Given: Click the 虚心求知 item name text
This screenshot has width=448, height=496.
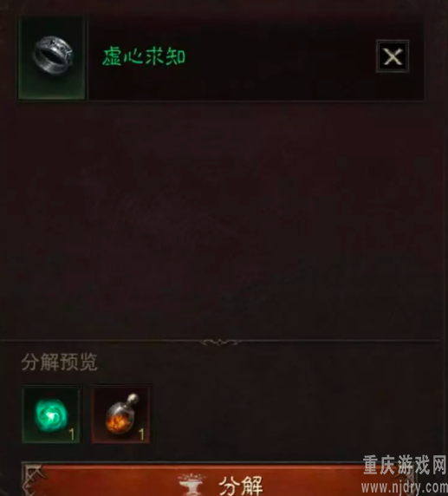Looking at the screenshot, I should pyautogui.click(x=144, y=56).
